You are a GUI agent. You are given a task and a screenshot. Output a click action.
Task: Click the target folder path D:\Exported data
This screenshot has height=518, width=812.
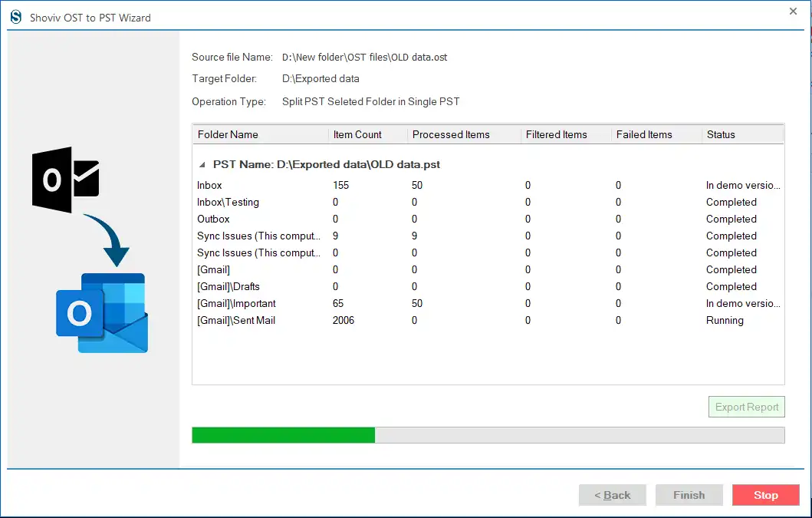tap(321, 79)
